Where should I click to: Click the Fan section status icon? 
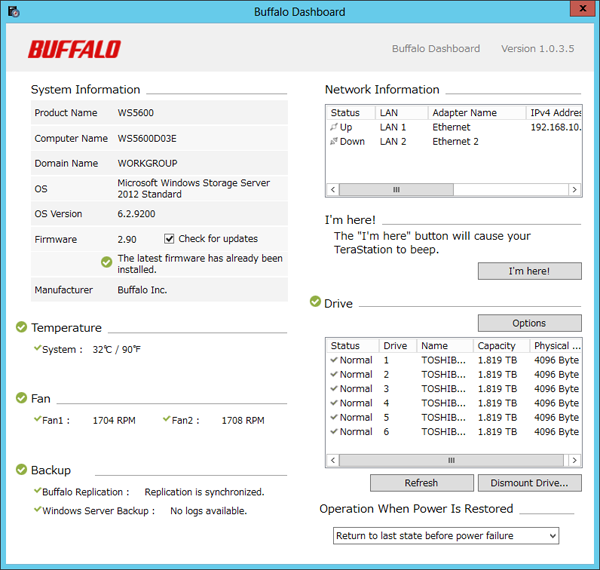click(x=22, y=398)
